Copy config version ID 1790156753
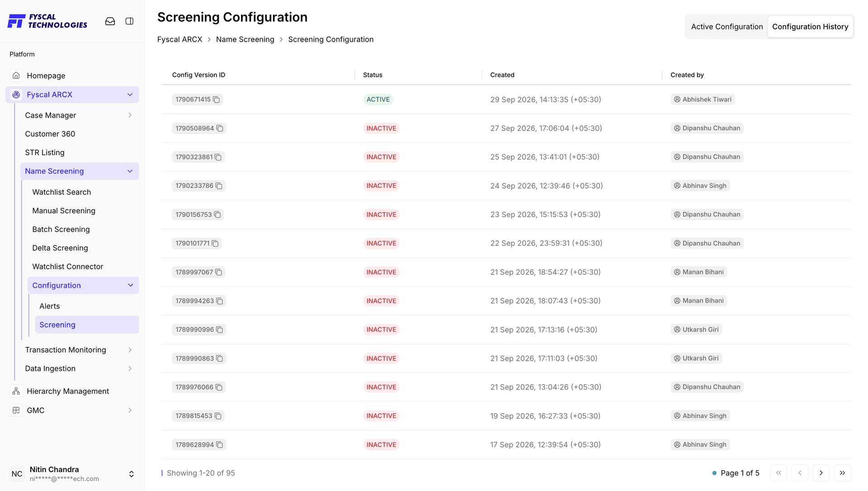The height and width of the screenshot is (491, 868). (217, 215)
